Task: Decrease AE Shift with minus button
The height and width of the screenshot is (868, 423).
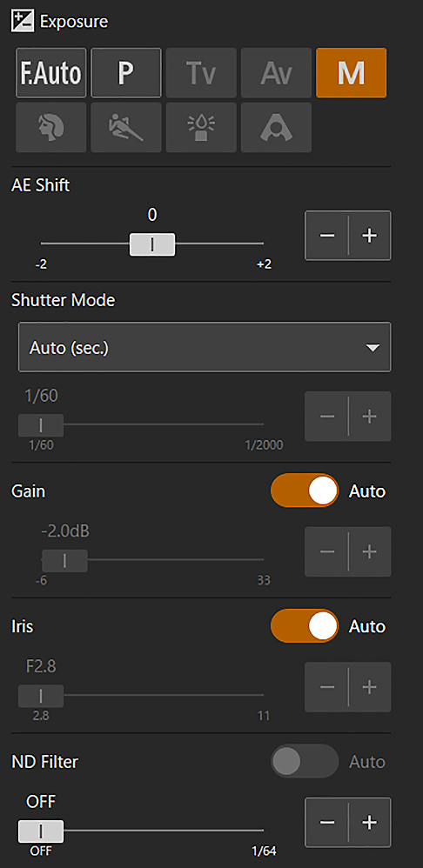Action: [326, 236]
